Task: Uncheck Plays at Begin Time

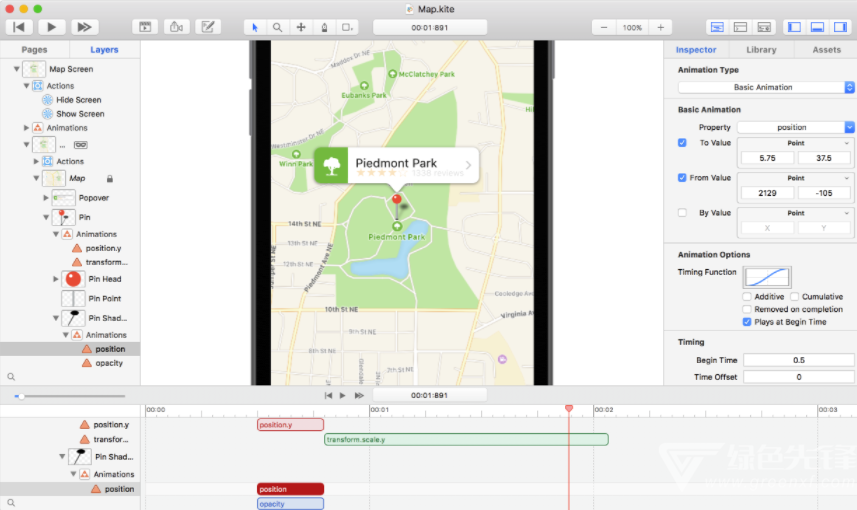Action: click(747, 322)
